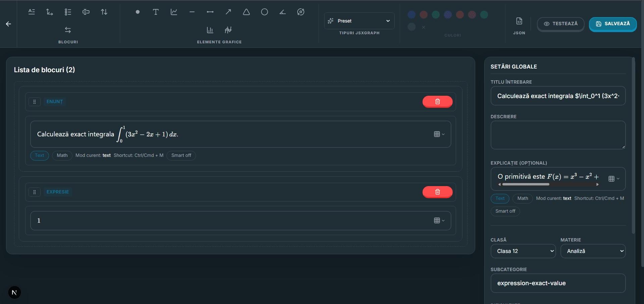The image size is (644, 304).
Task: Click the Descriere text area
Action: [x=558, y=135]
